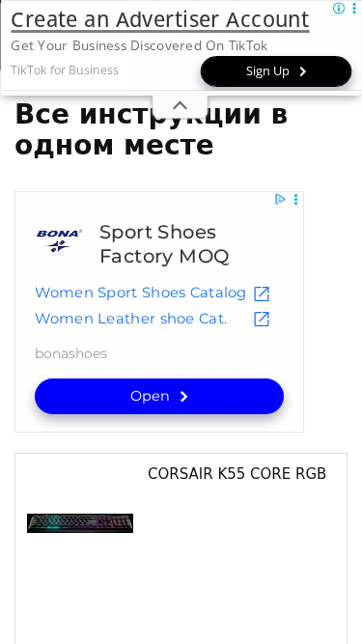
Task: Click the ad info icon in top banner
Action: point(339,8)
